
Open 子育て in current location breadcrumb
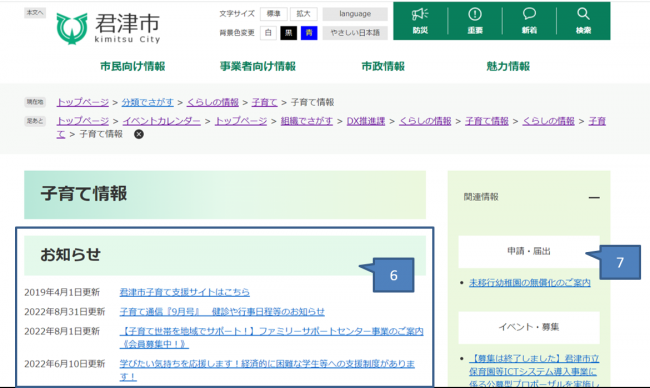pyautogui.click(x=264, y=102)
